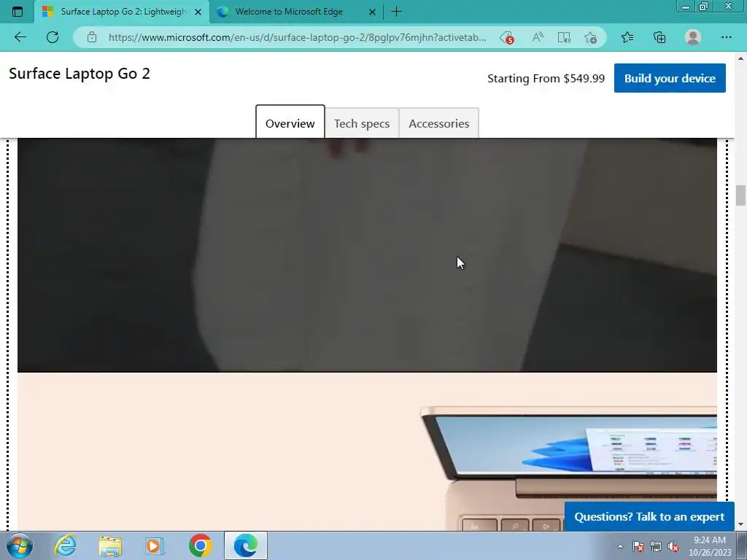
Task: Click the muted volume tray icon
Action: pyautogui.click(x=673, y=547)
